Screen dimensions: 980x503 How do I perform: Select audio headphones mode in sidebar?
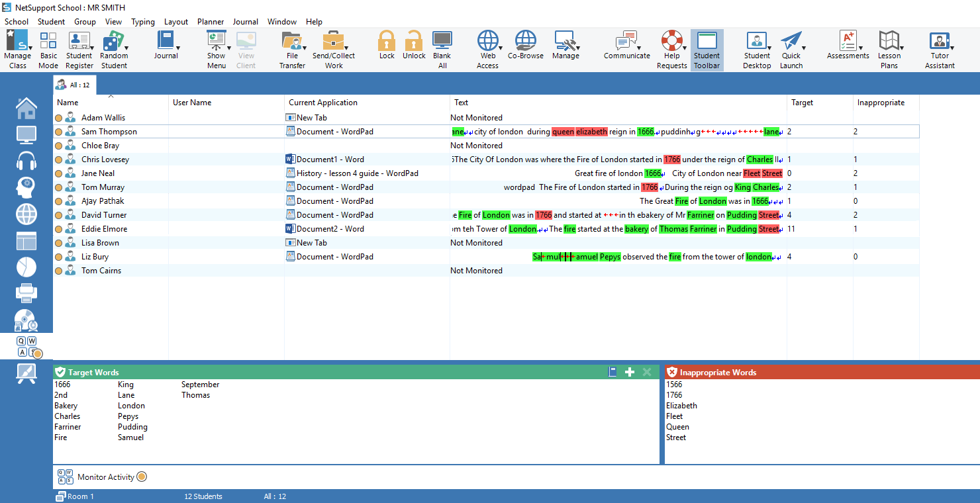(26, 161)
